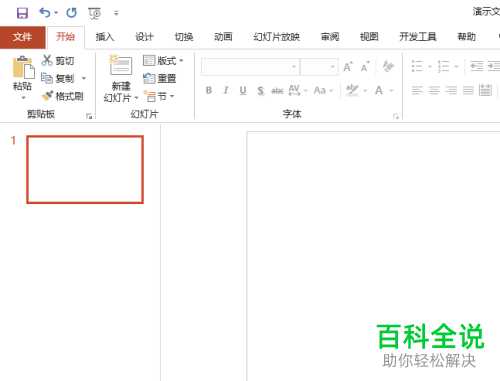Image resolution: width=500 pixels, height=381 pixels.
Task: Increase font size with larger A icon
Action: [x=348, y=67]
